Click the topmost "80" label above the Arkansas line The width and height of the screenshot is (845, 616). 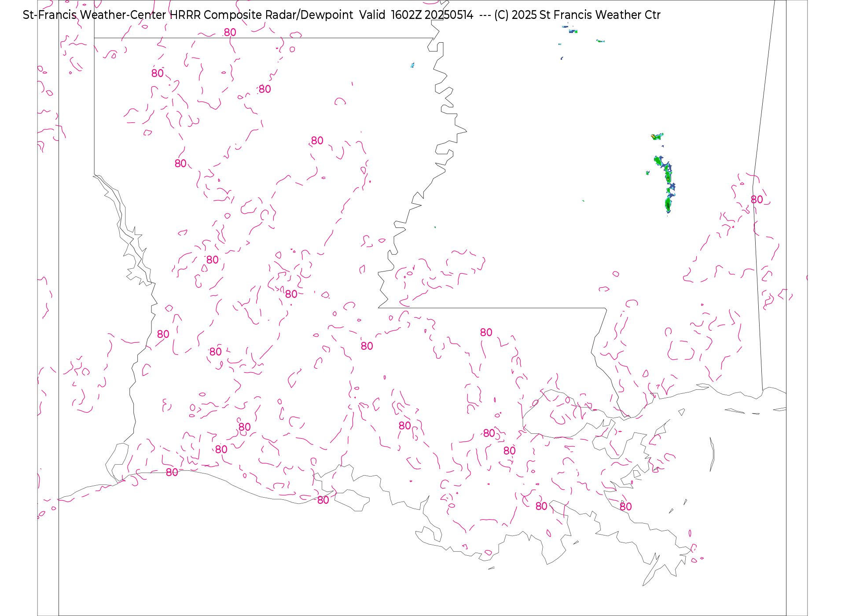pos(230,33)
